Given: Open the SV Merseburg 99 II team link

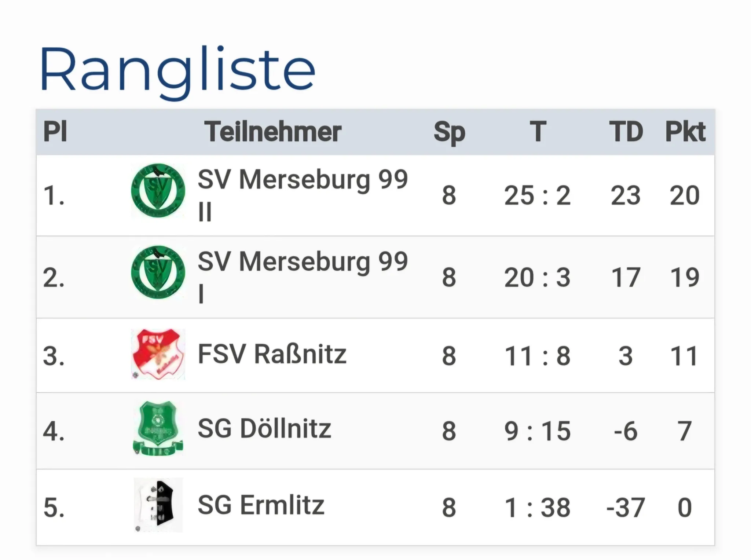Looking at the screenshot, I should coord(303,195).
